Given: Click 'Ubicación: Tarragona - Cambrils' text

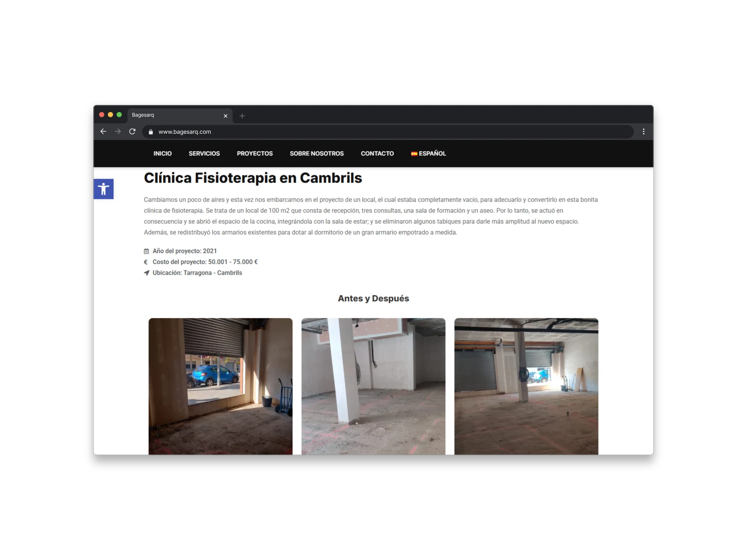Looking at the screenshot, I should tap(197, 273).
